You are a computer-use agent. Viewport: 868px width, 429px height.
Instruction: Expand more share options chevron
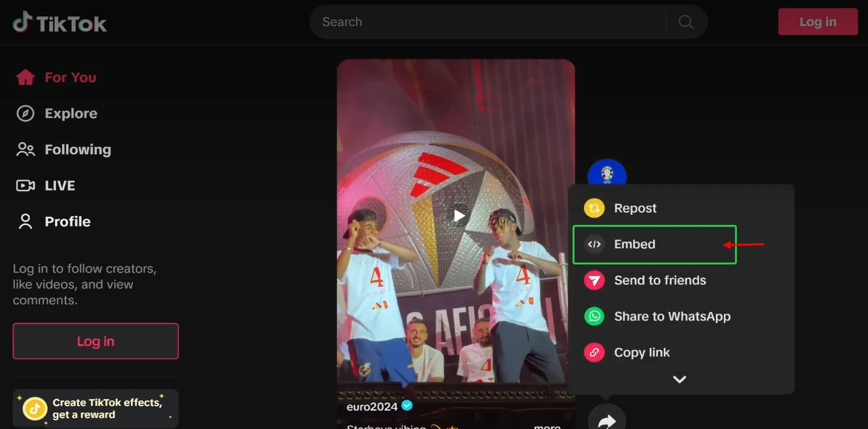pos(679,379)
